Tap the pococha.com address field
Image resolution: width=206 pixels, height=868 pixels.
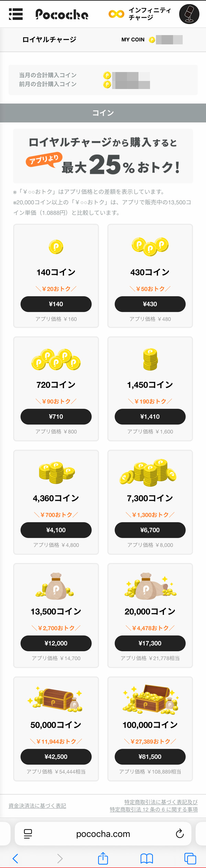click(x=103, y=834)
